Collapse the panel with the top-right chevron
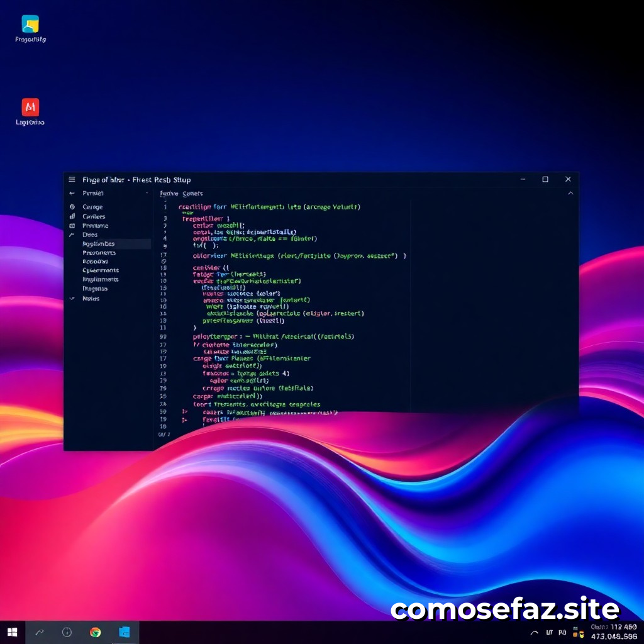The height and width of the screenshot is (644, 644). point(570,194)
